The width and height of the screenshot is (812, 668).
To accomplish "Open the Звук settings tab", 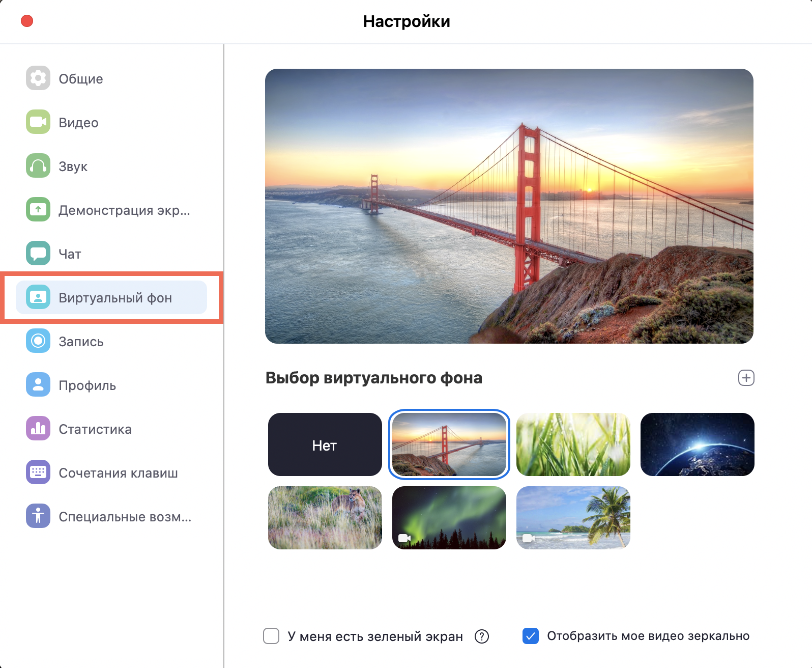I will click(x=73, y=166).
